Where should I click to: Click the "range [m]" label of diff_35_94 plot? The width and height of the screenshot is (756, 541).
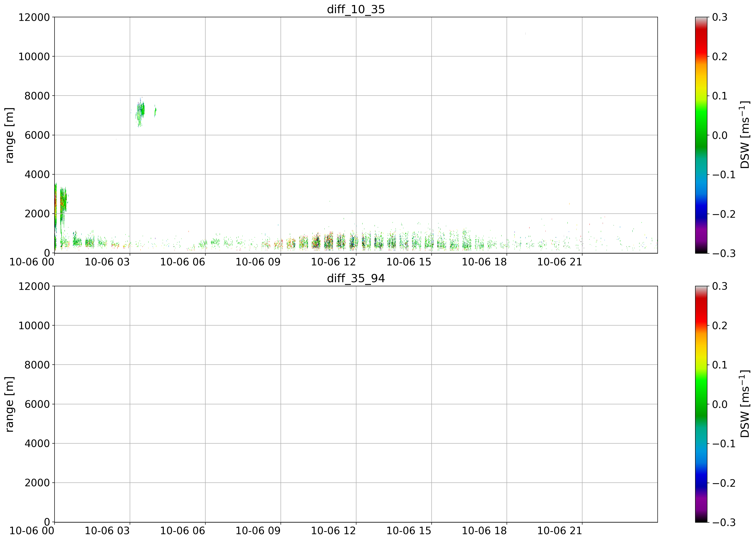[9, 404]
